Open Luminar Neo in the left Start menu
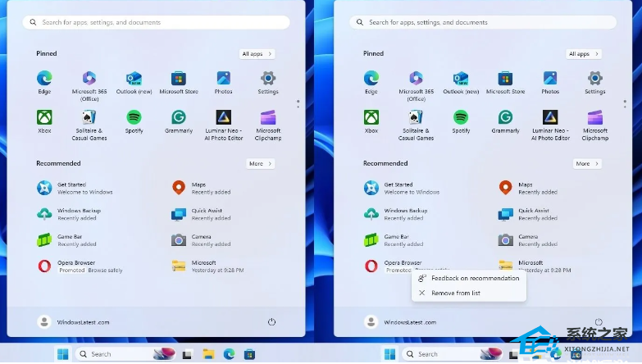Image resolution: width=642 pixels, height=364 pixels. point(224,125)
